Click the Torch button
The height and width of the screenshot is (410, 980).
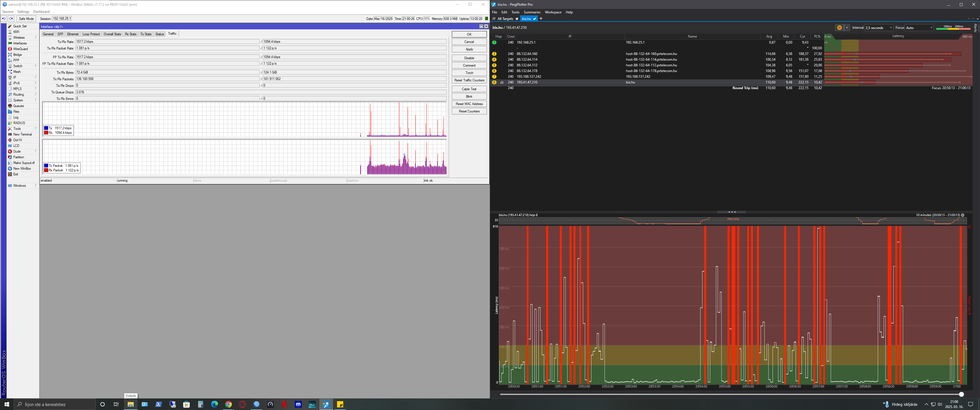coord(469,73)
